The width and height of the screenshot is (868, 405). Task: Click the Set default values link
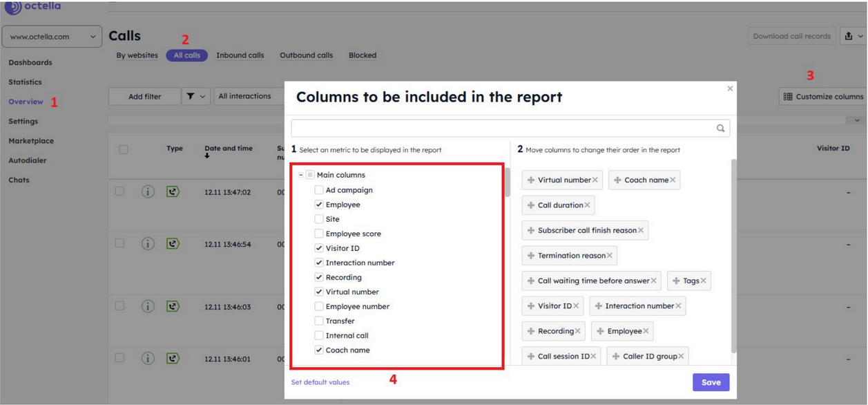(x=320, y=382)
